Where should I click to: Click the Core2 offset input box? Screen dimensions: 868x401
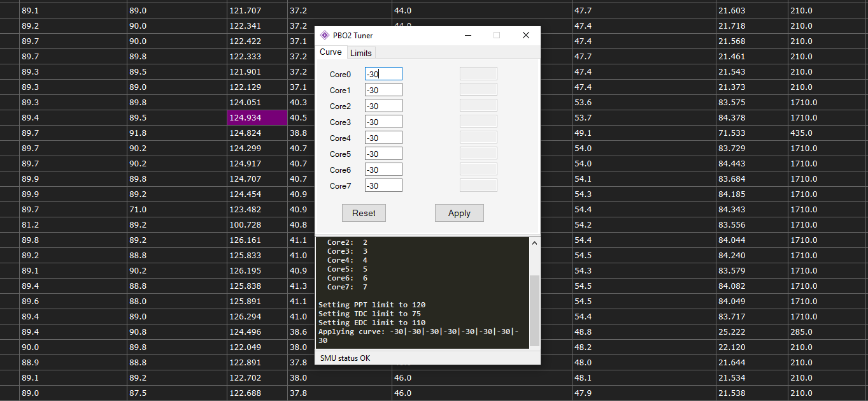pos(383,106)
